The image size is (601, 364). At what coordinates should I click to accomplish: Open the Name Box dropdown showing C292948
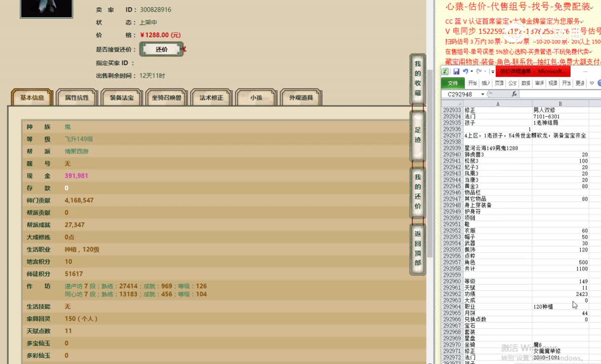[x=482, y=94]
